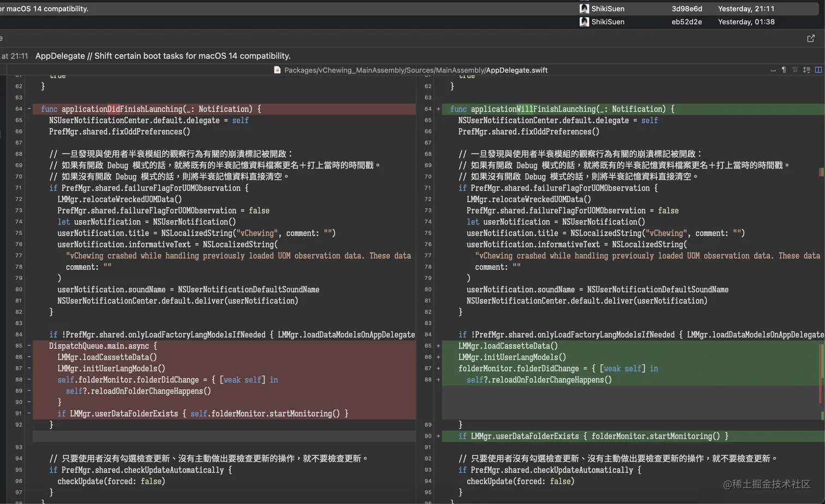The image size is (825, 504).
Task: Click the added line func applicationWillFinishLaunching
Action: (x=633, y=109)
